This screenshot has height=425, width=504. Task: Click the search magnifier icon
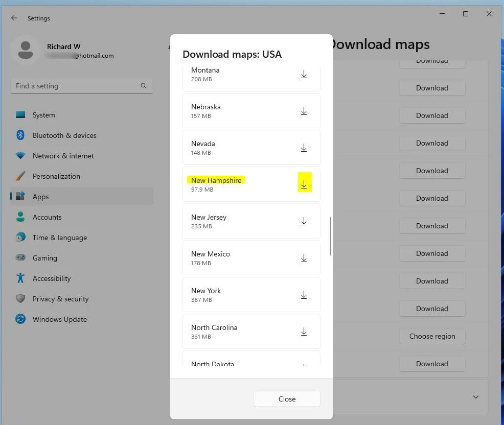click(x=144, y=86)
